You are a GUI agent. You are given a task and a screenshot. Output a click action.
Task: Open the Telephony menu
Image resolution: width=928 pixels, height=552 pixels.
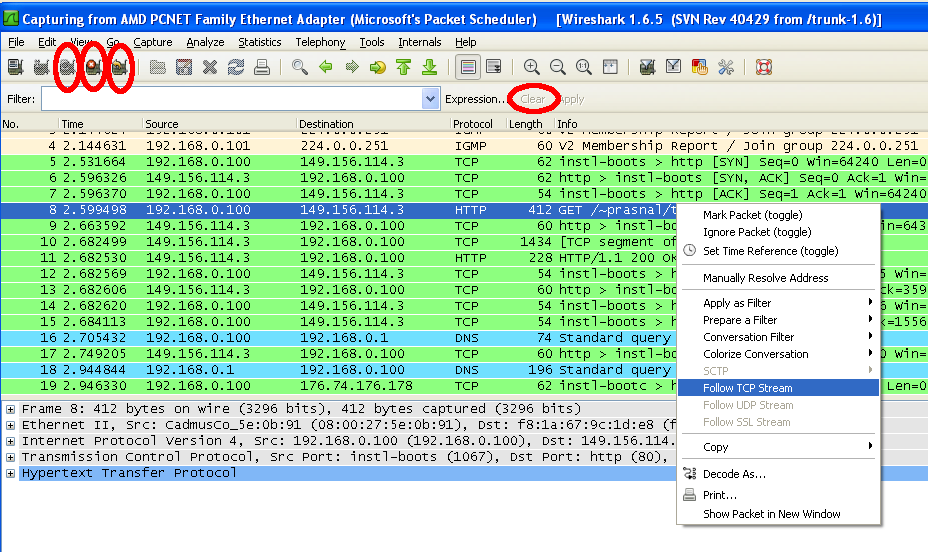(x=320, y=42)
